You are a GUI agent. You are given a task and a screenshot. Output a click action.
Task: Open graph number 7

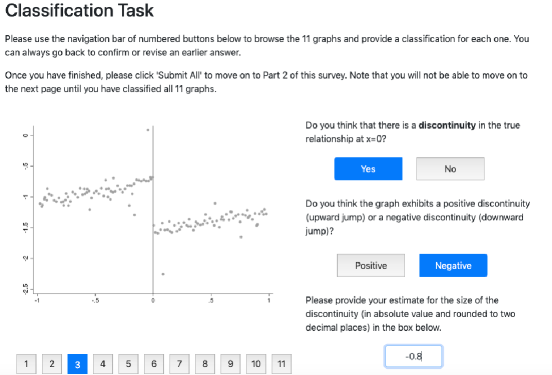179,364
